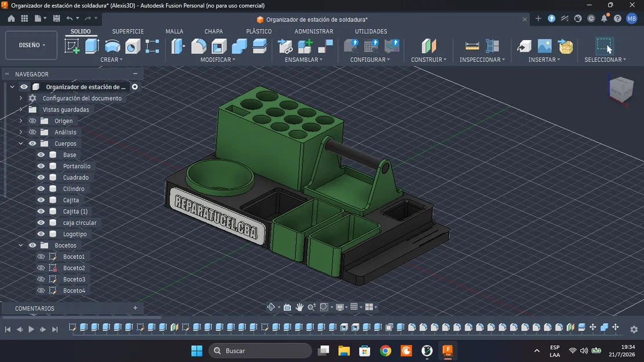Click the Windows search box

(260, 350)
